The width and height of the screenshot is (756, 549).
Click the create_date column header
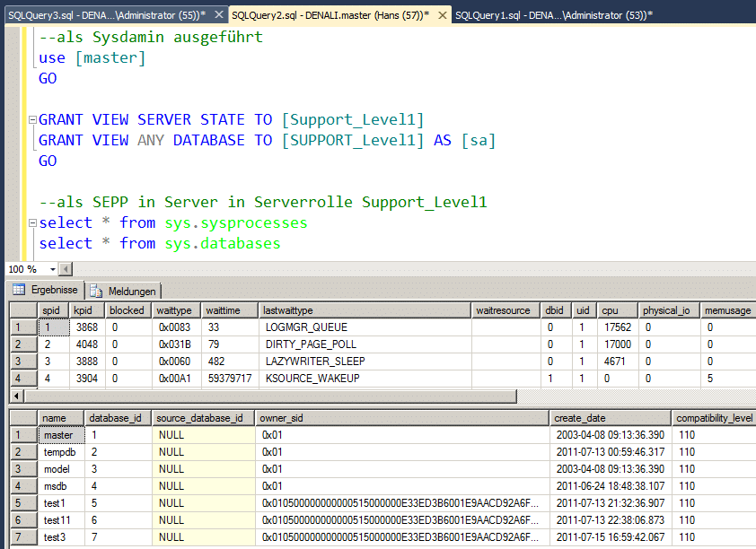point(611,418)
